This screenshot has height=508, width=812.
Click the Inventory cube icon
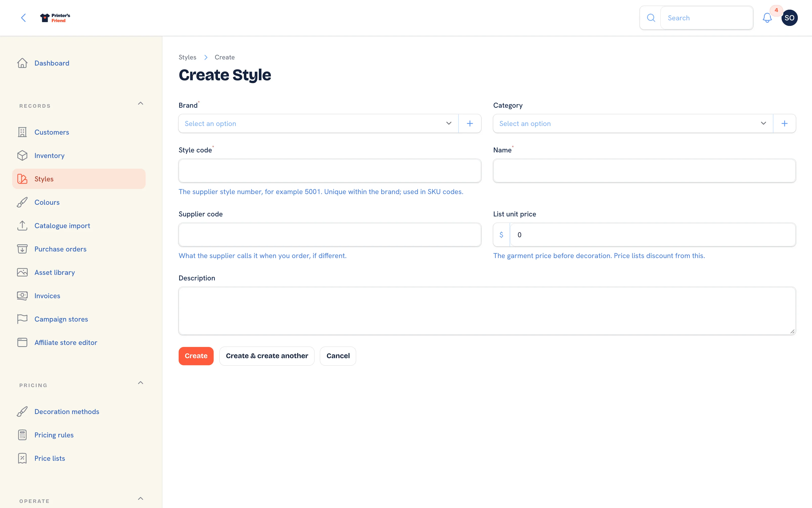[x=22, y=155]
